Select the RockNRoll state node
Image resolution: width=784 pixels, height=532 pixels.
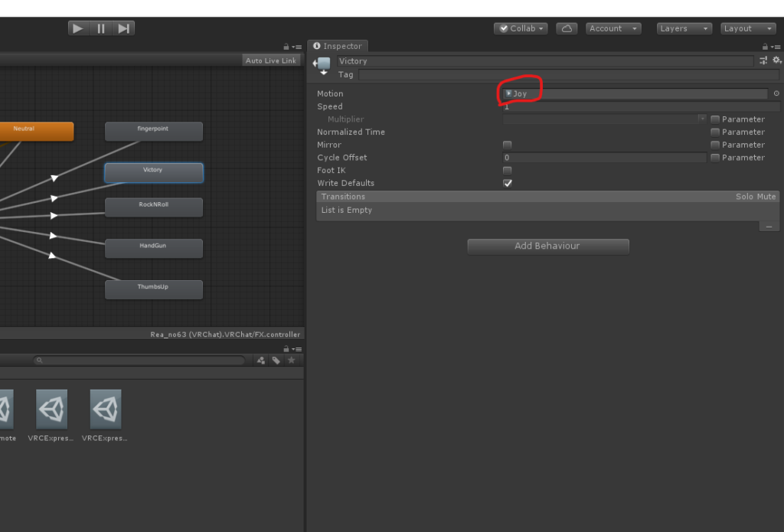(x=153, y=207)
